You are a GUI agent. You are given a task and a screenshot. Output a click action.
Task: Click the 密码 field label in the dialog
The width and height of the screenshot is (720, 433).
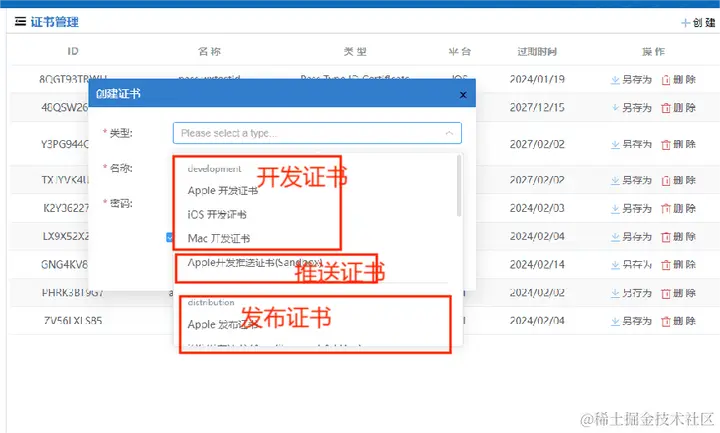[x=120, y=203]
